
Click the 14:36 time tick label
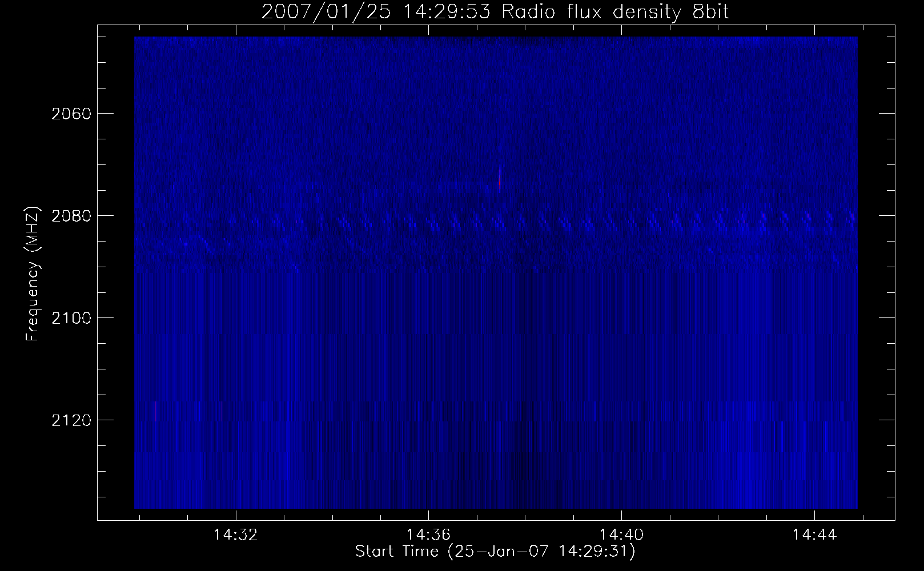click(428, 535)
